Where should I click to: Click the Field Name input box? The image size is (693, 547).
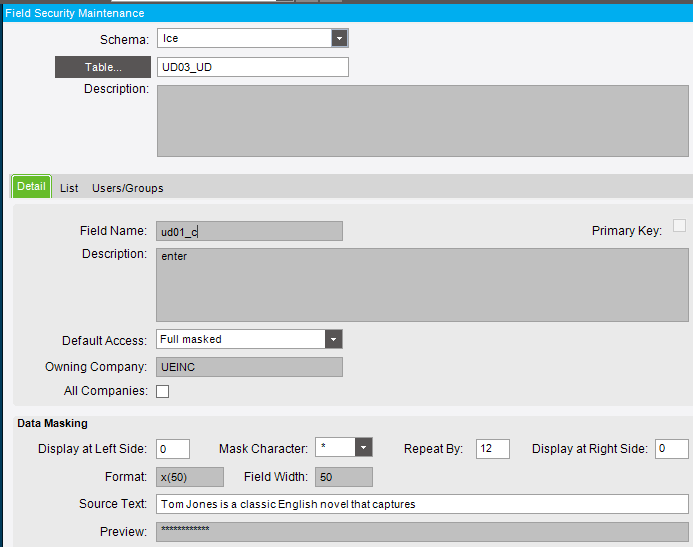click(x=249, y=231)
